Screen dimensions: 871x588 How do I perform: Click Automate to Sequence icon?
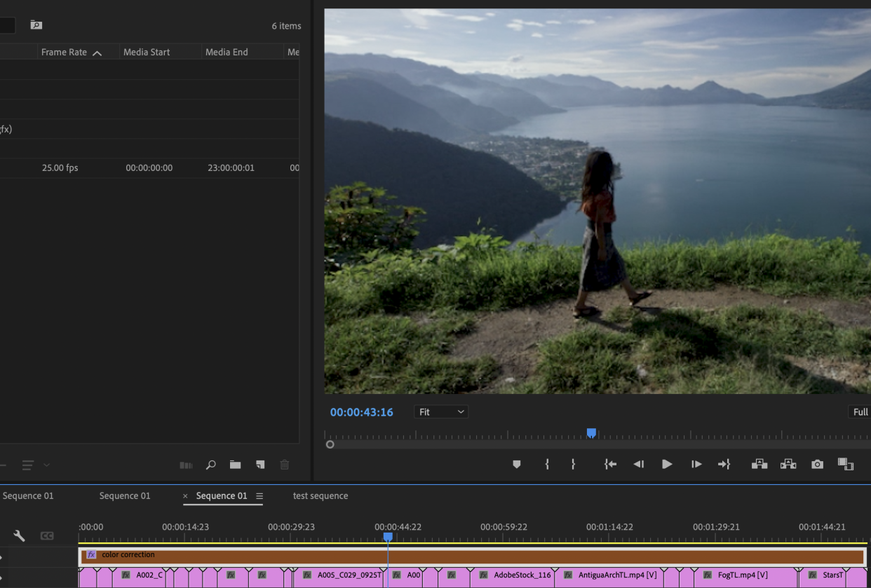coord(186,465)
